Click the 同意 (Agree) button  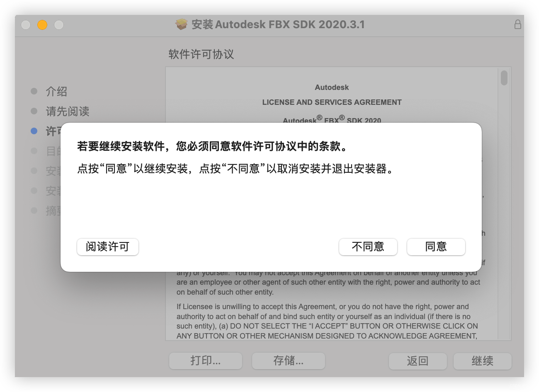click(x=436, y=247)
